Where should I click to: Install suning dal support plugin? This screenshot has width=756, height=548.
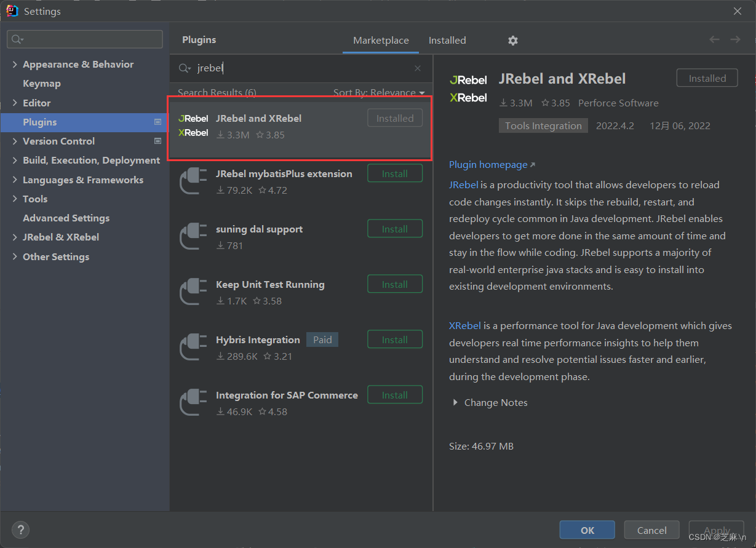point(395,229)
